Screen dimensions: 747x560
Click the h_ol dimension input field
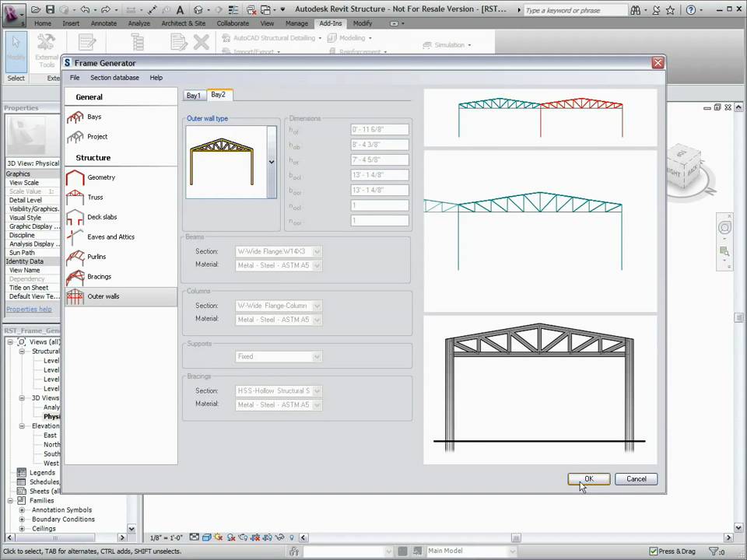pyautogui.click(x=380, y=130)
